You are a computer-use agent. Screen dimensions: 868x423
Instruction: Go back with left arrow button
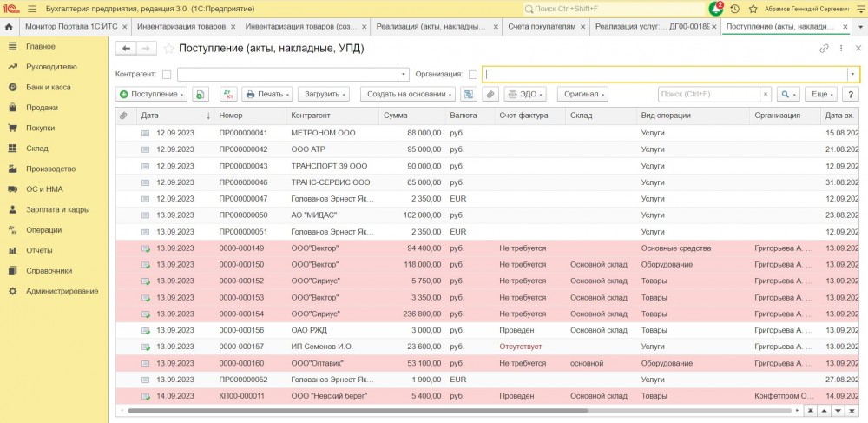pyautogui.click(x=127, y=49)
